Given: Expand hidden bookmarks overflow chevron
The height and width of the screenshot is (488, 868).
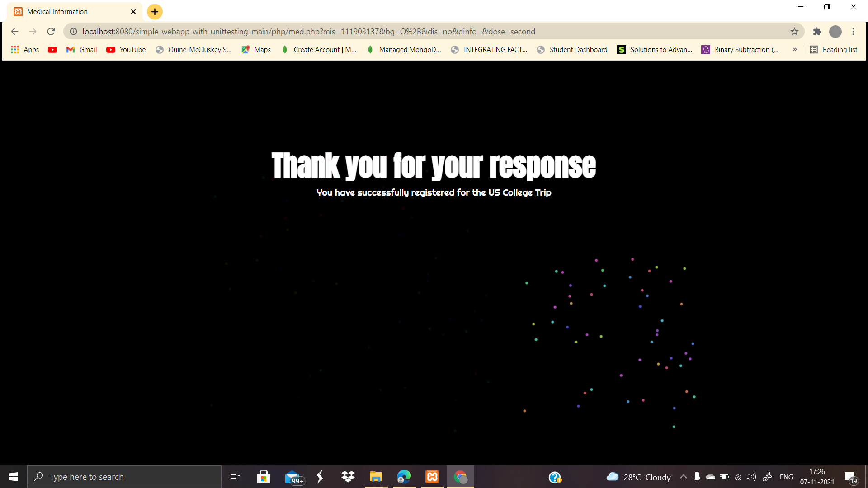Looking at the screenshot, I should (x=795, y=50).
